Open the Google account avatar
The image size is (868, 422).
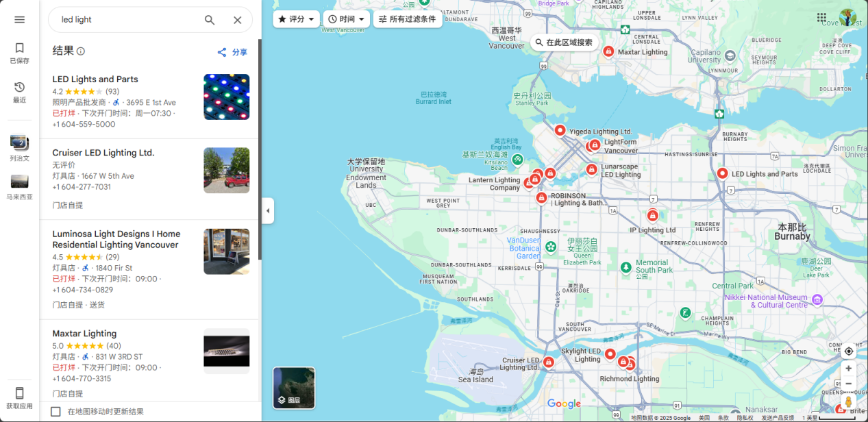coord(847,18)
